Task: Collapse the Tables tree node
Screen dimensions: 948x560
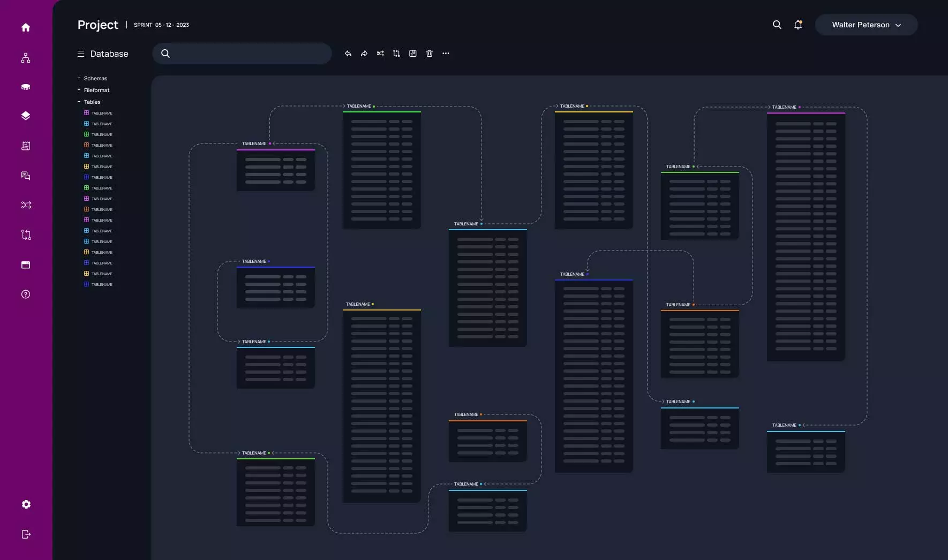Action: [79, 102]
